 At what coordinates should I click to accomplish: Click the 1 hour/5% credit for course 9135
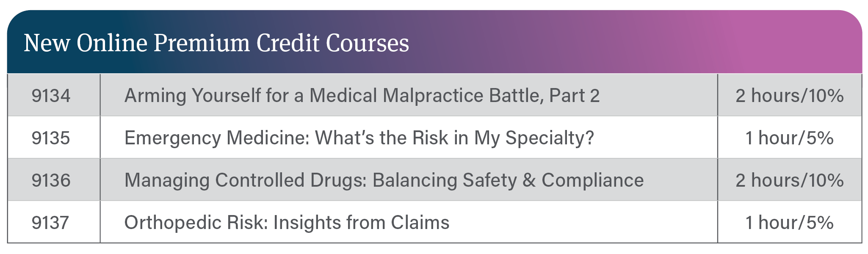pyautogui.click(x=789, y=138)
